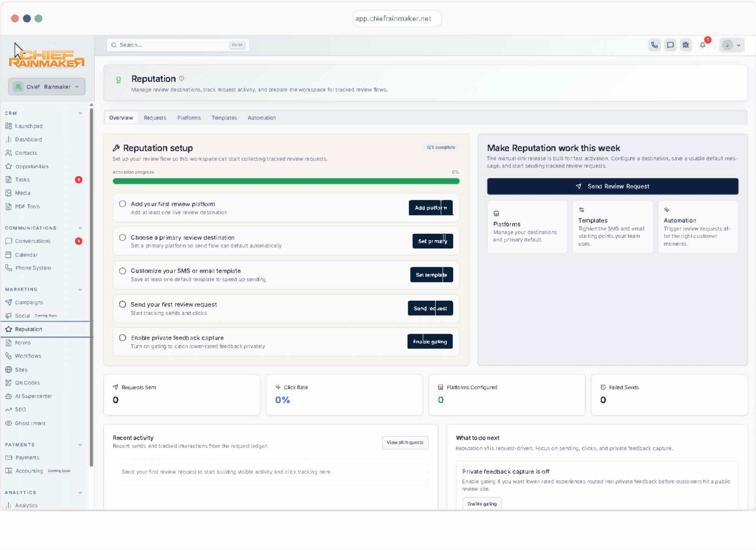Open the Chief Rainmaker workspace dropdown
Screen dimensions: 756x550
[x=47, y=87]
